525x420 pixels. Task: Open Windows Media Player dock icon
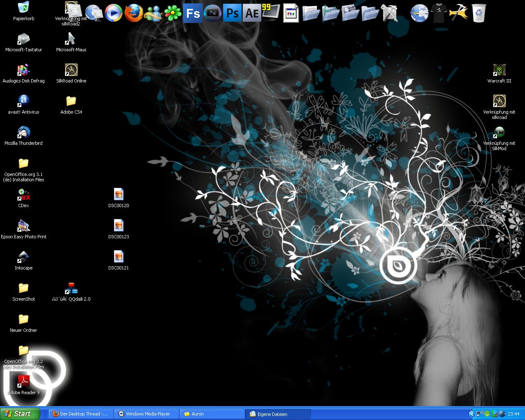(114, 13)
